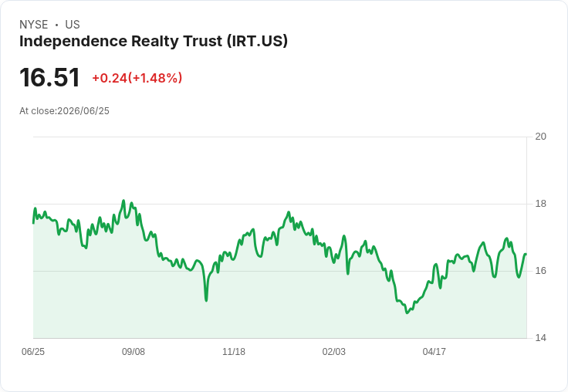The height and width of the screenshot is (392, 568).
Task: Click the At close date text
Action: click(x=65, y=111)
